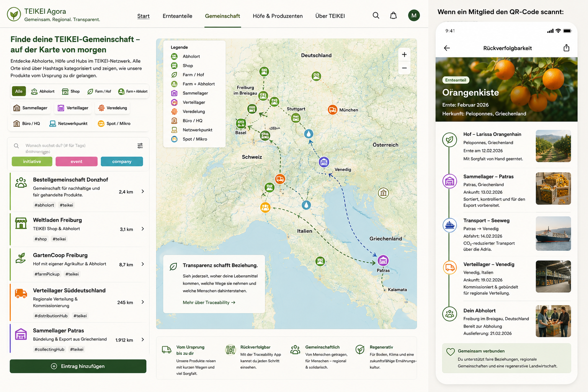This screenshot has height=392, width=588.
Task: Expand Sammellager Patras entry chevron
Action: pos(143,340)
